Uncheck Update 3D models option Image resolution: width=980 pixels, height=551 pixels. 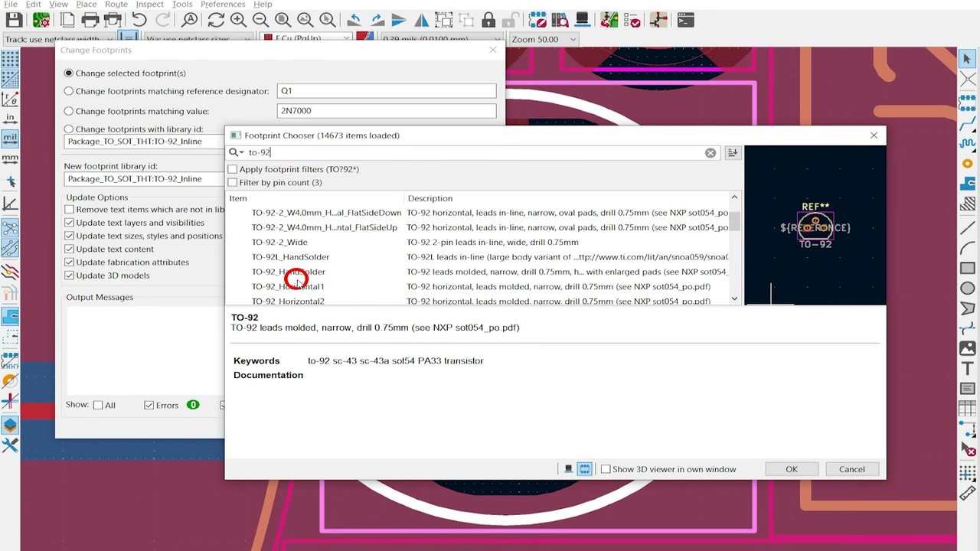pos(70,275)
